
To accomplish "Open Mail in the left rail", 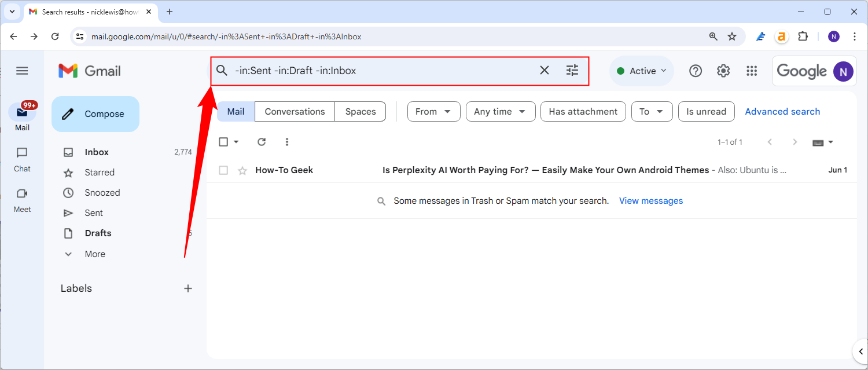I will pos(22,116).
